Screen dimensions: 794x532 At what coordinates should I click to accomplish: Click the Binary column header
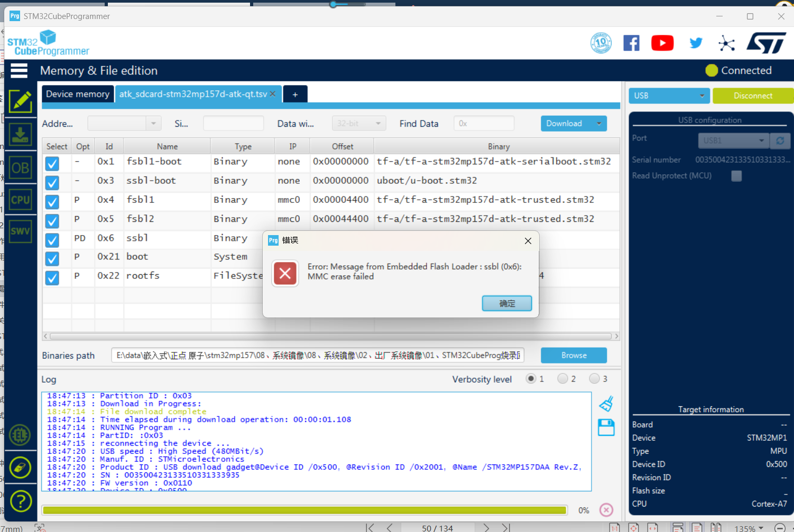tap(498, 146)
